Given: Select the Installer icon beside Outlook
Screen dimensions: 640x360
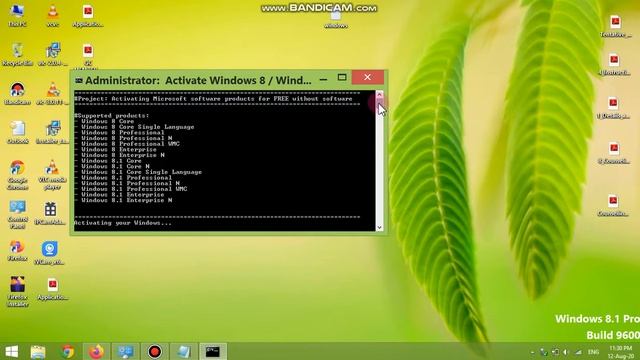Looking at the screenshot, I should point(52,132).
